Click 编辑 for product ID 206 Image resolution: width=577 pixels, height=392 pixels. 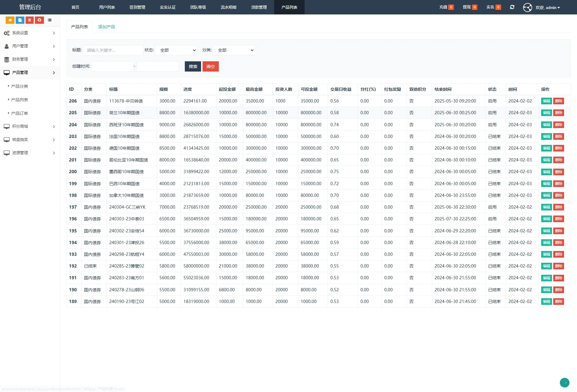[546, 101]
